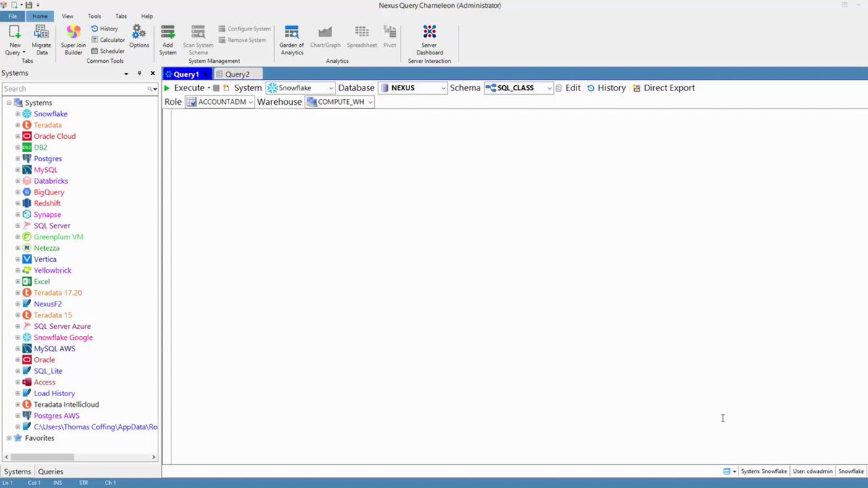Launch Migrate Data tool

click(42, 40)
